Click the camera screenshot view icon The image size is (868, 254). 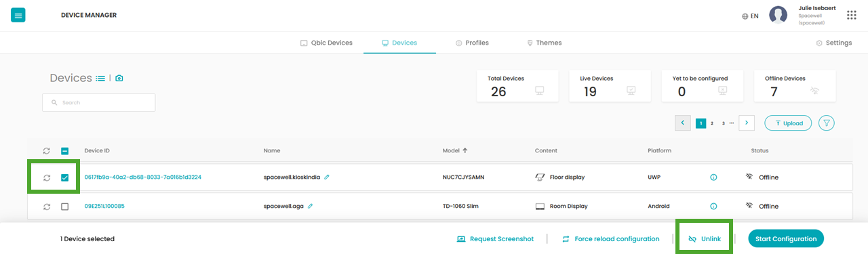pyautogui.click(x=119, y=79)
